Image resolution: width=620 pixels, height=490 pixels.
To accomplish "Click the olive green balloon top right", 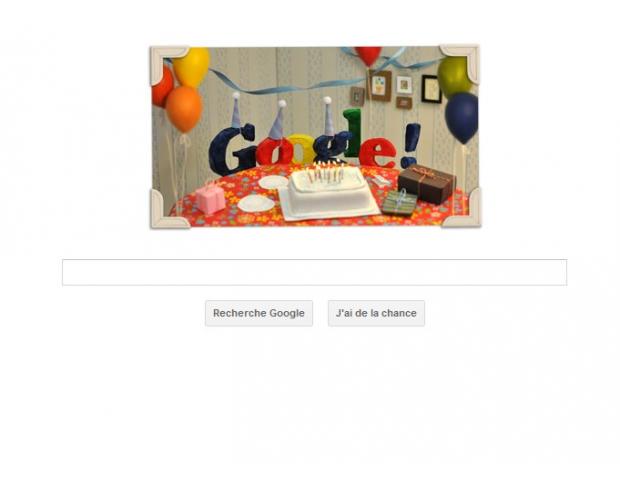I will tap(454, 77).
